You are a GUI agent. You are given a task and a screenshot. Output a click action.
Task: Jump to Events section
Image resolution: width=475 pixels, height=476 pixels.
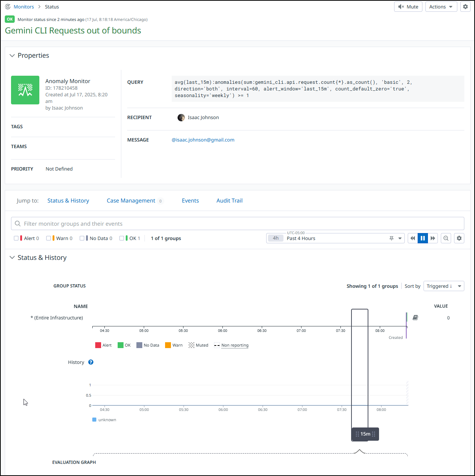[190, 201]
